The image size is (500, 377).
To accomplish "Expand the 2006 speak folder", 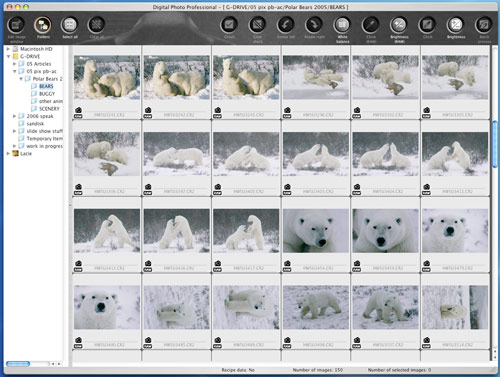I will tap(14, 116).
